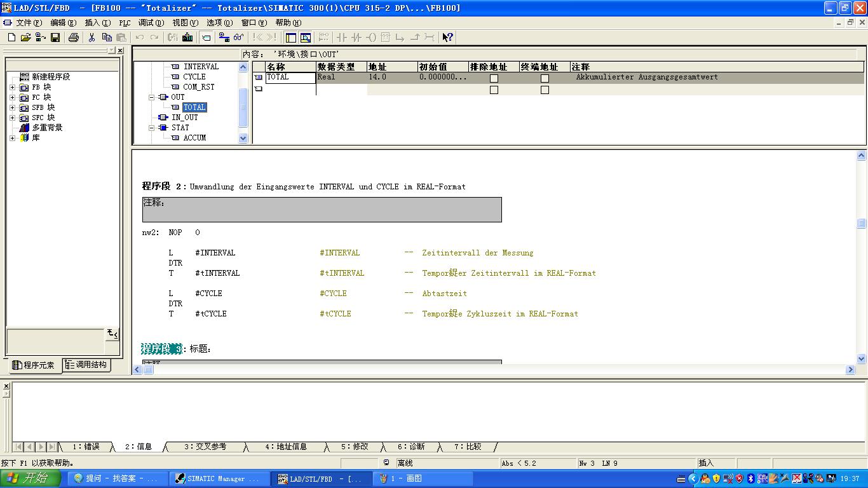Screen dimensions: 868x488
Task: Toggle termination address checkbox in the empty row
Action: click(545, 90)
